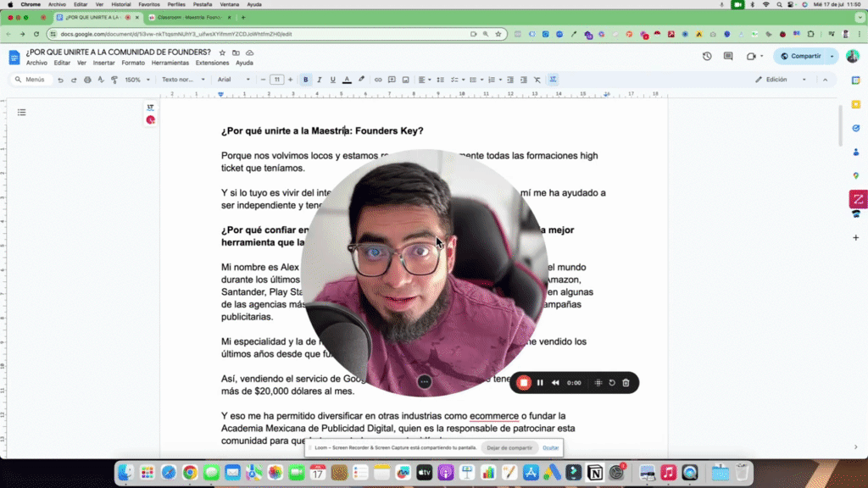Star the document title
868x488 pixels.
pyautogui.click(x=223, y=53)
